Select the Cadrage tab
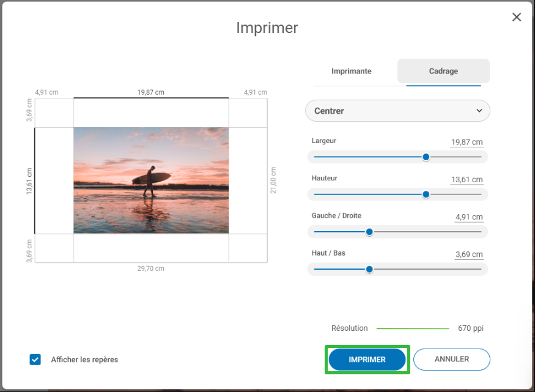This screenshot has width=535, height=392. pyautogui.click(x=443, y=71)
